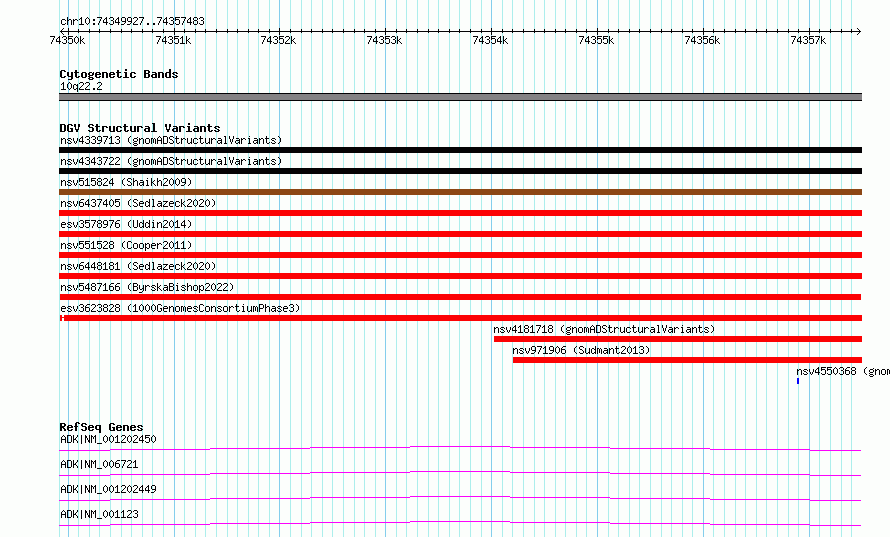
Task: Click the magenta ADK|NM_001202449 transcript line
Action: pos(460,498)
